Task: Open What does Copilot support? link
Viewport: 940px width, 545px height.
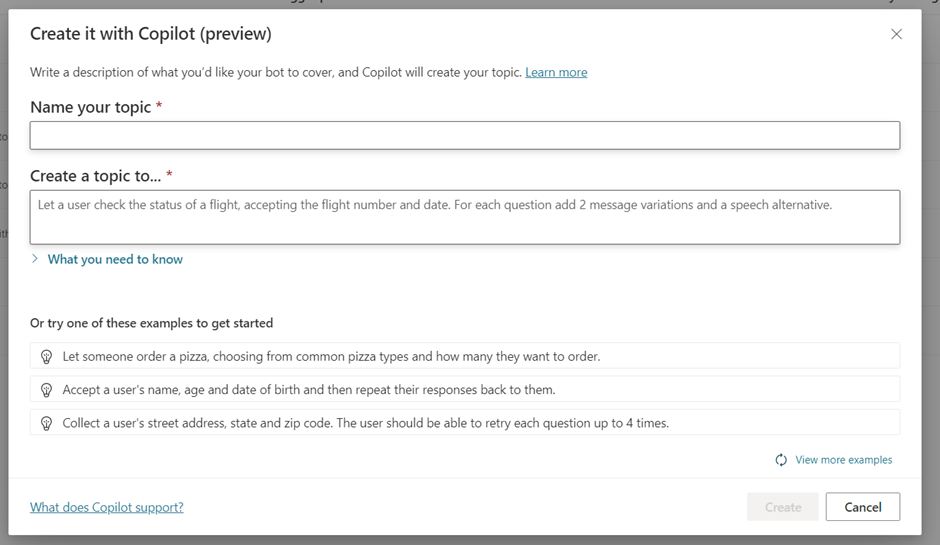Action: click(107, 507)
